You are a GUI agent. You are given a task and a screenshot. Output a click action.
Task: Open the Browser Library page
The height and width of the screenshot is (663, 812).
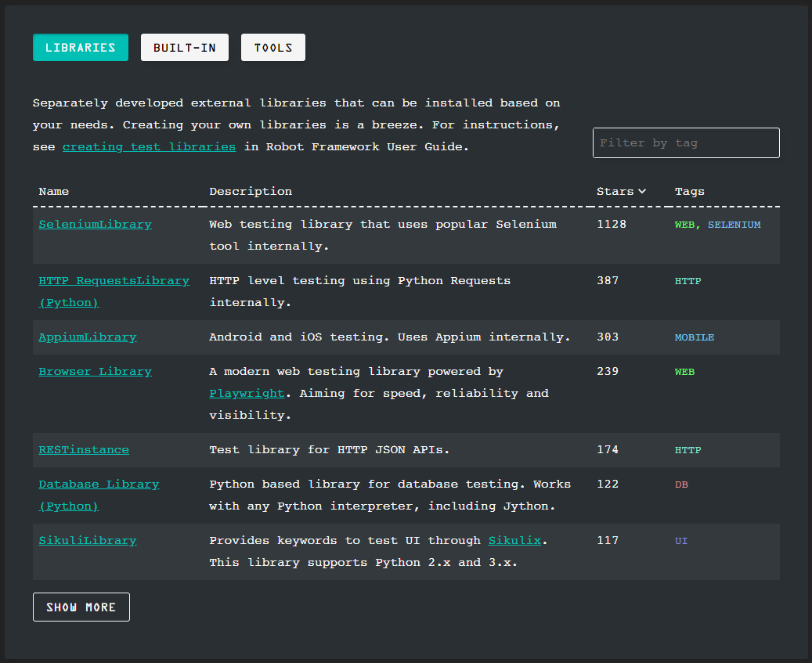click(x=95, y=371)
